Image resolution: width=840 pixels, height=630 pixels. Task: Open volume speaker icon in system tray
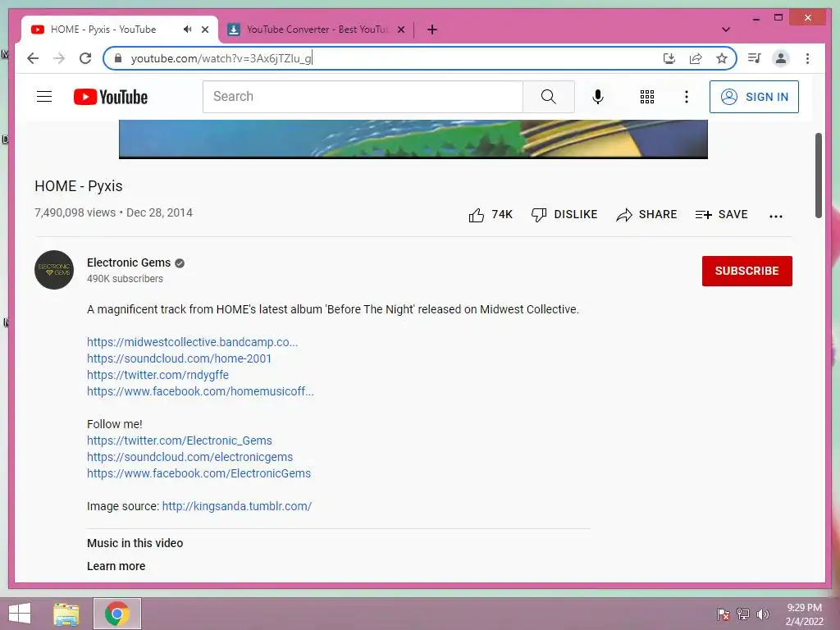(x=762, y=614)
